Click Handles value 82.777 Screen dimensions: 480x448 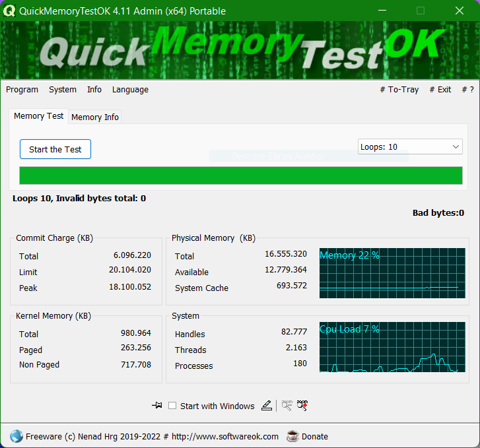[294, 332]
